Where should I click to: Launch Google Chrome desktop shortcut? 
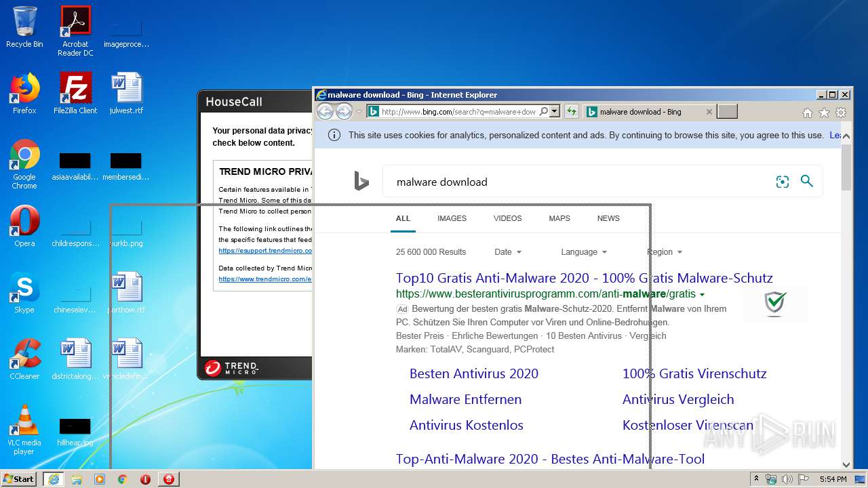(x=24, y=165)
